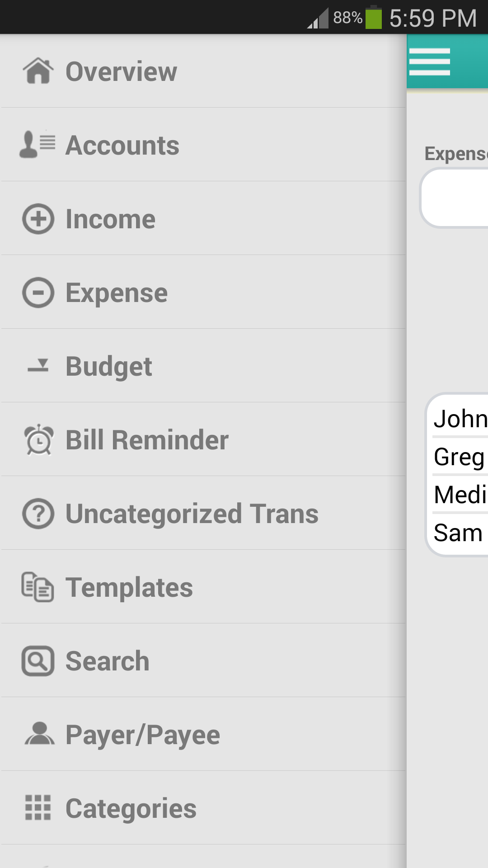Tap the Payer/Payee person icon
Image resolution: width=488 pixels, height=868 pixels.
pos(39,734)
